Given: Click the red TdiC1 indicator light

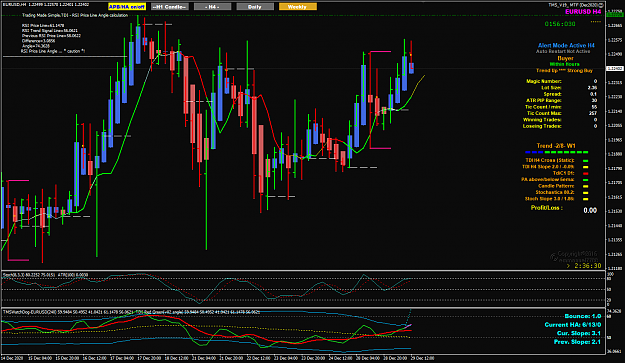Looking at the screenshot, I should click(x=586, y=173).
